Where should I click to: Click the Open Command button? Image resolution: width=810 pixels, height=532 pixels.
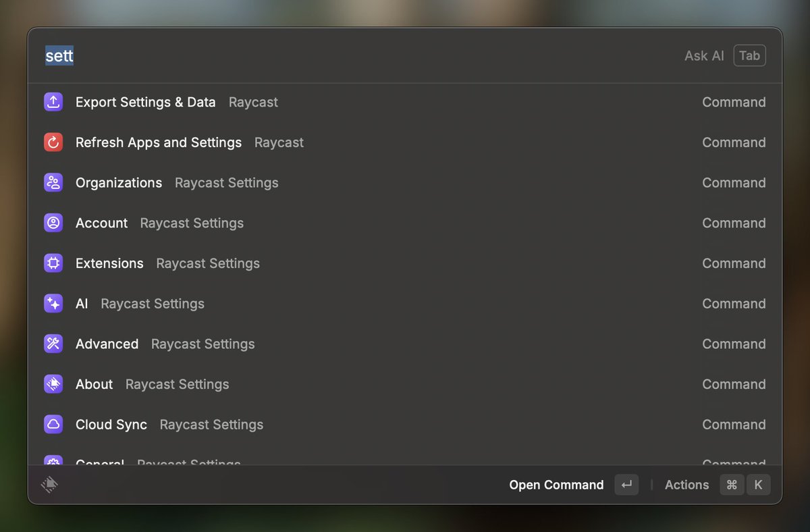pos(556,485)
